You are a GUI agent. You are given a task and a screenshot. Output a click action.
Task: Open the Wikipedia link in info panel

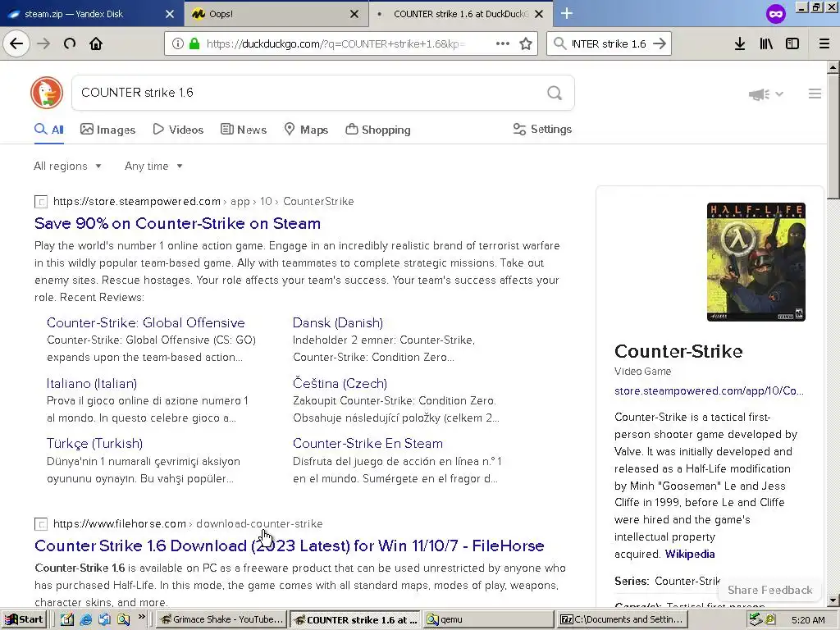tap(689, 554)
